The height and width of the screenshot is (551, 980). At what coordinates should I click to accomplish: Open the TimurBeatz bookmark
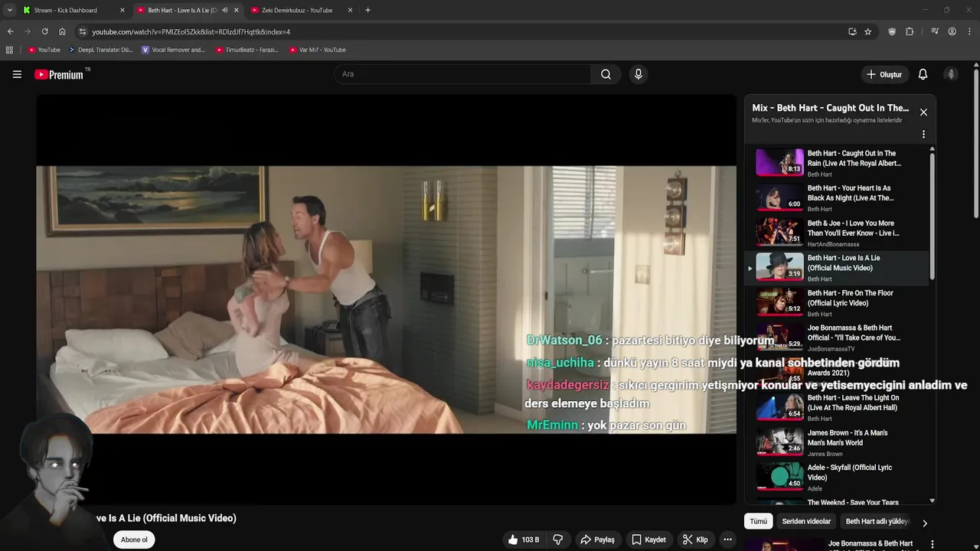click(x=247, y=50)
